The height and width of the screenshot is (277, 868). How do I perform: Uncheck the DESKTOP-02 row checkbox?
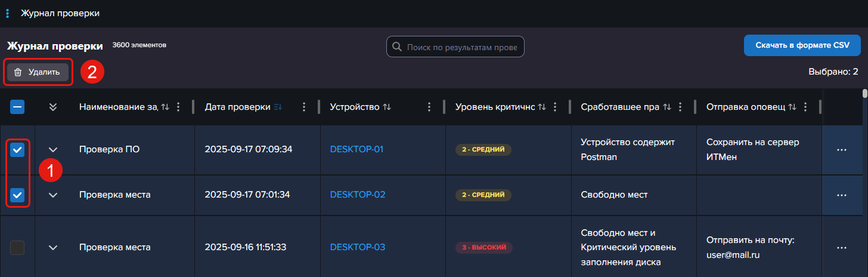pyautogui.click(x=17, y=195)
